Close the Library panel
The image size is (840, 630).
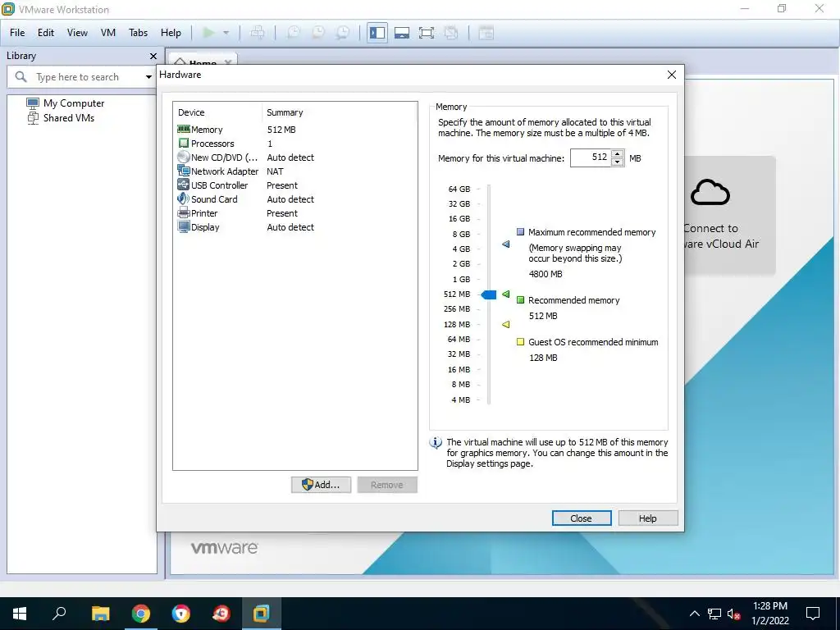click(153, 57)
